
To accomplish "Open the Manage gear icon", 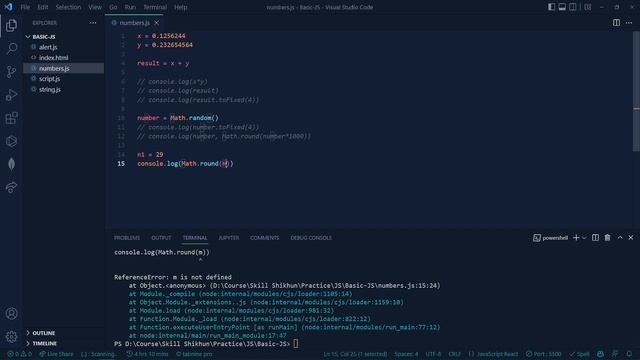I will (x=11, y=336).
